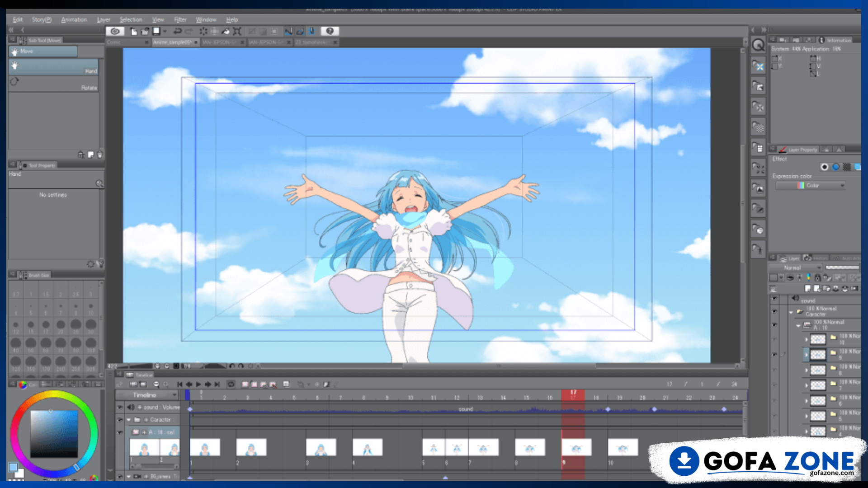Hide Caracter folder in Layer panel
Image resolution: width=868 pixels, height=488 pixels.
[774, 312]
